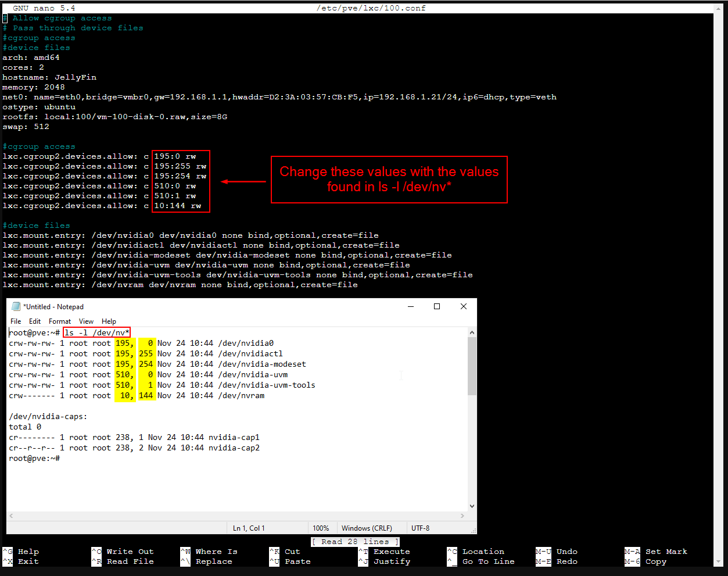Open the File menu in Notepad
The image size is (728, 576).
[x=16, y=321]
